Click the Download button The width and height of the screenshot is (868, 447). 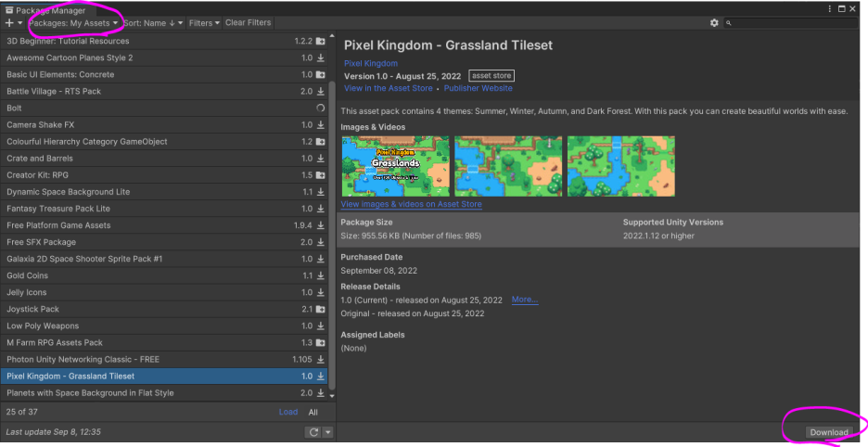coord(829,432)
